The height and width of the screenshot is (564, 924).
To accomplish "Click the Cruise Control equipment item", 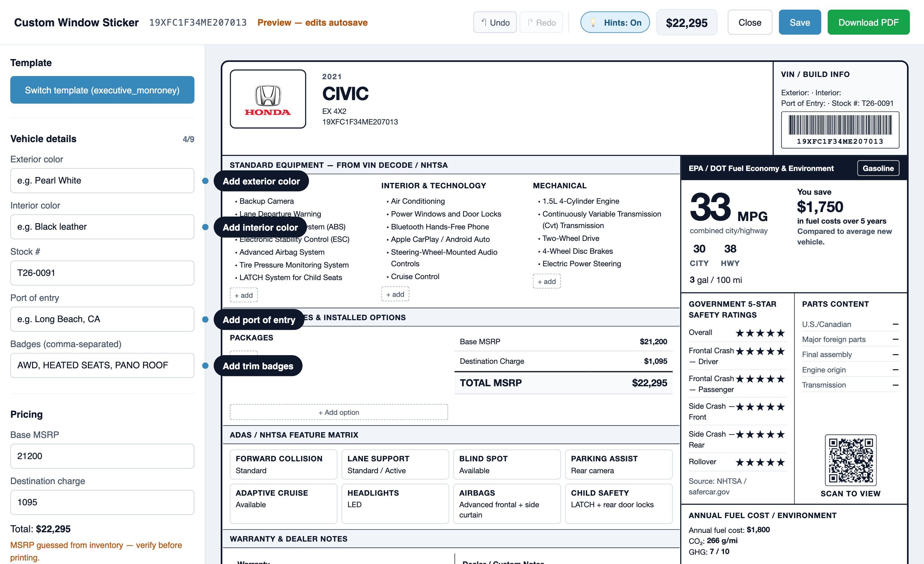I will (x=415, y=276).
